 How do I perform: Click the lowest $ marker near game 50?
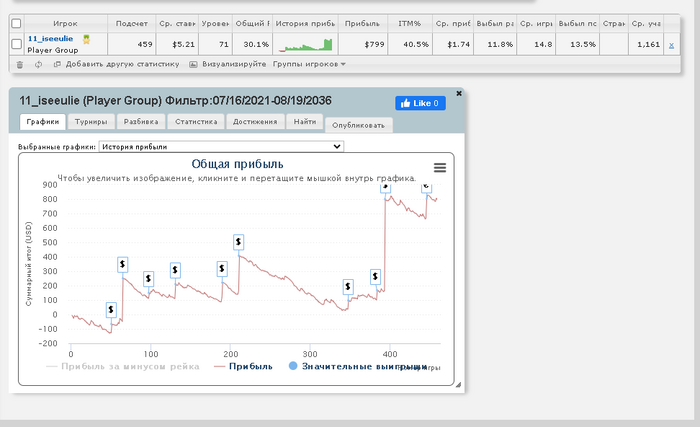coord(111,310)
